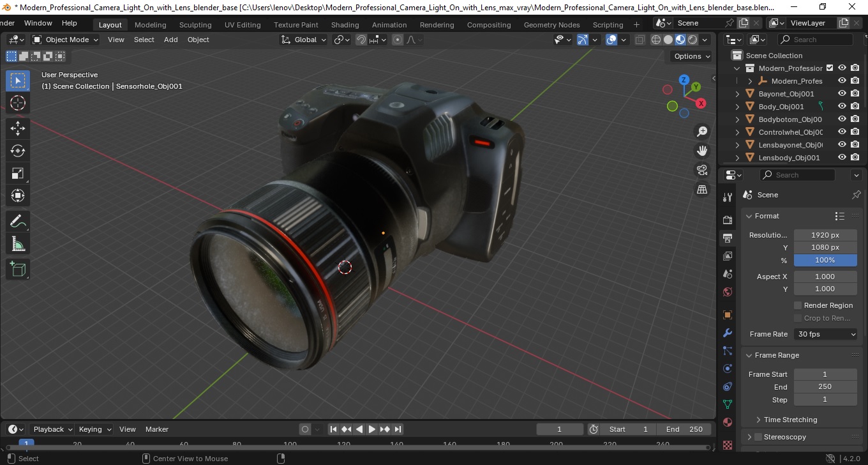868x465 pixels.
Task: Open the Particles properties tab
Action: coord(727,351)
